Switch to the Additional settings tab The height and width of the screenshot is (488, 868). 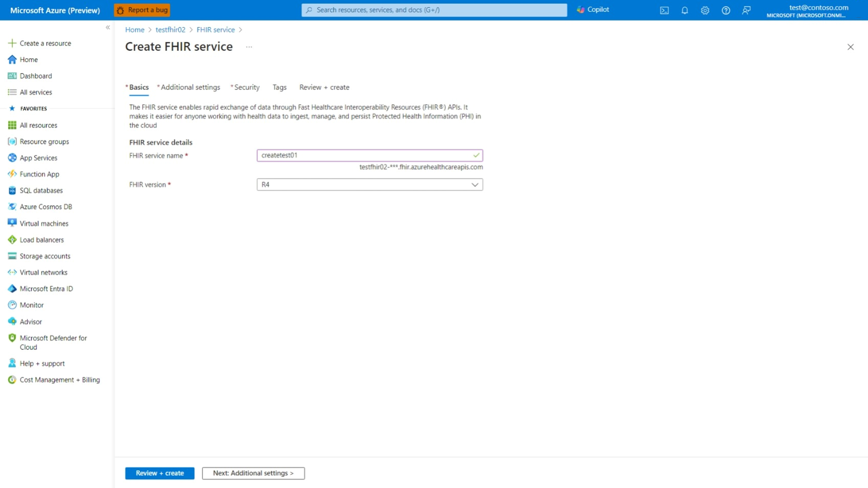(x=190, y=87)
